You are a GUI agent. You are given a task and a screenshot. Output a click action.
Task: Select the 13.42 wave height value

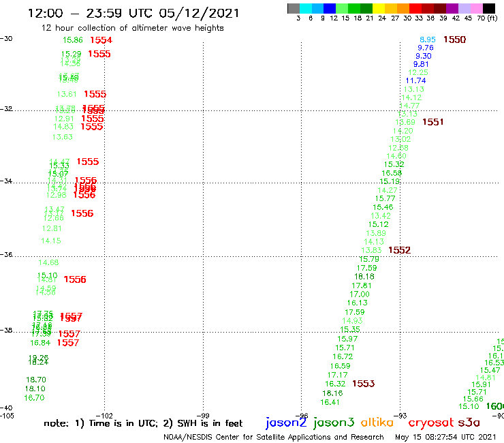[381, 216]
